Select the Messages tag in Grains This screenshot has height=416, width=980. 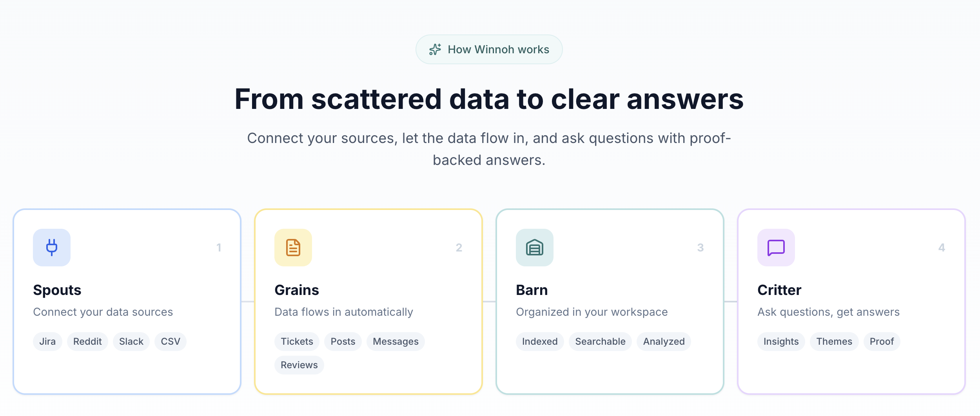click(396, 342)
